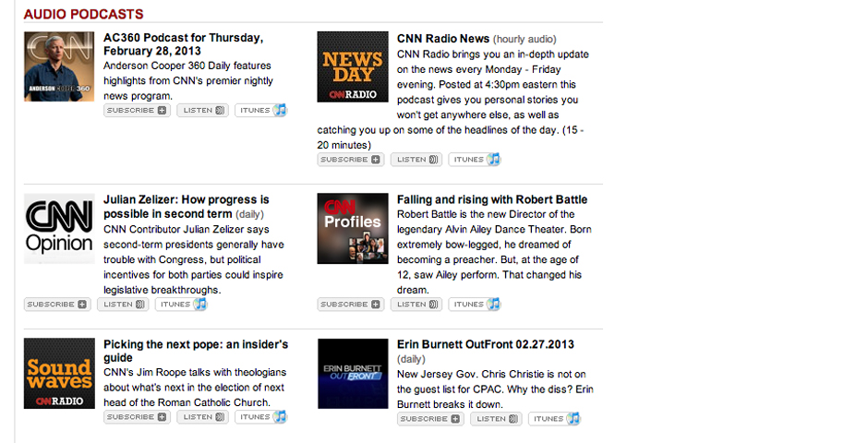This screenshot has height=443, width=868.
Task: Open the Erin Burnett OutFront thumbnail
Action: point(353,373)
